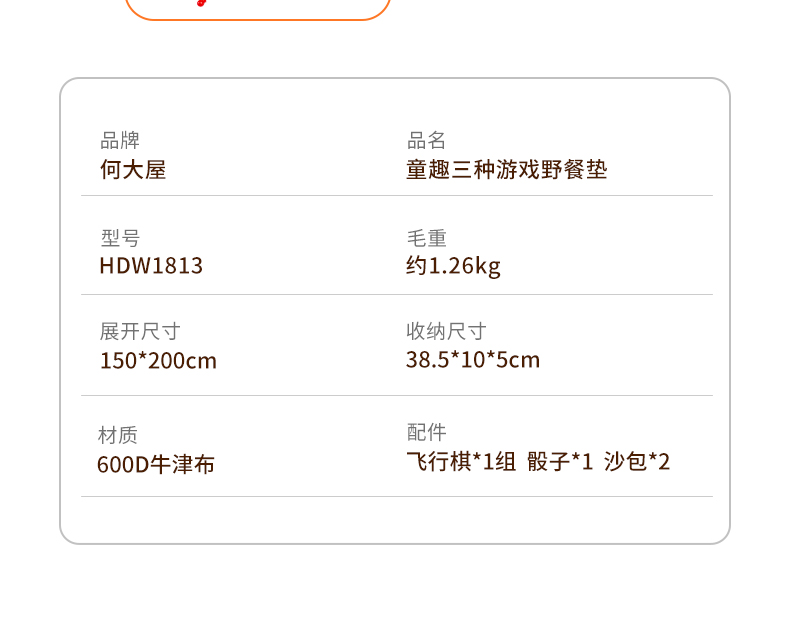Click the 沙包*2 accessory text
Image resolution: width=790 pixels, height=641 pixels.
[x=637, y=461]
